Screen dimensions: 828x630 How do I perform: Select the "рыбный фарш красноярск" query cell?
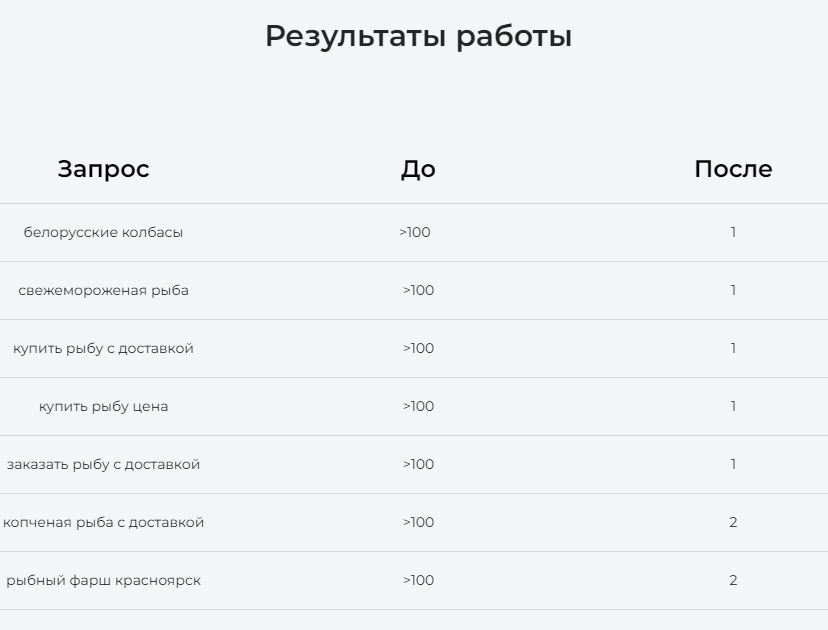(103, 581)
